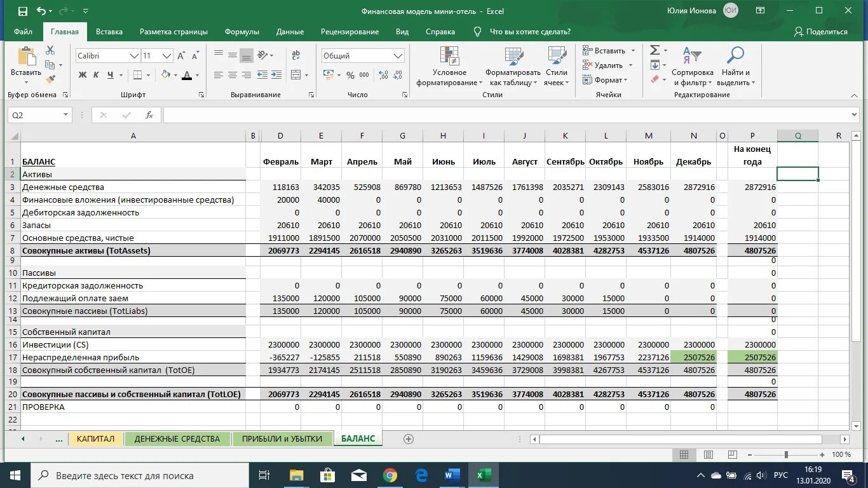Open Удалить cells dropdown

[x=608, y=65]
